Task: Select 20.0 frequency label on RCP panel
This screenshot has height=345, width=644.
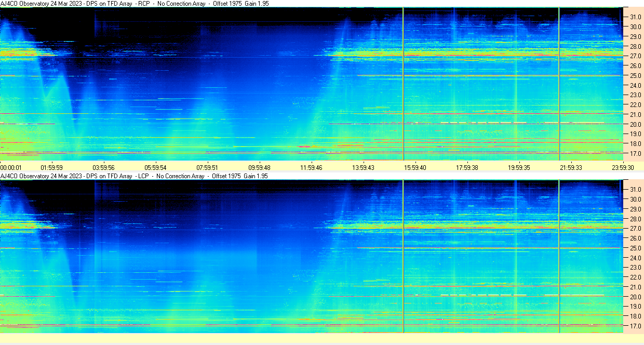Action: 636,124
